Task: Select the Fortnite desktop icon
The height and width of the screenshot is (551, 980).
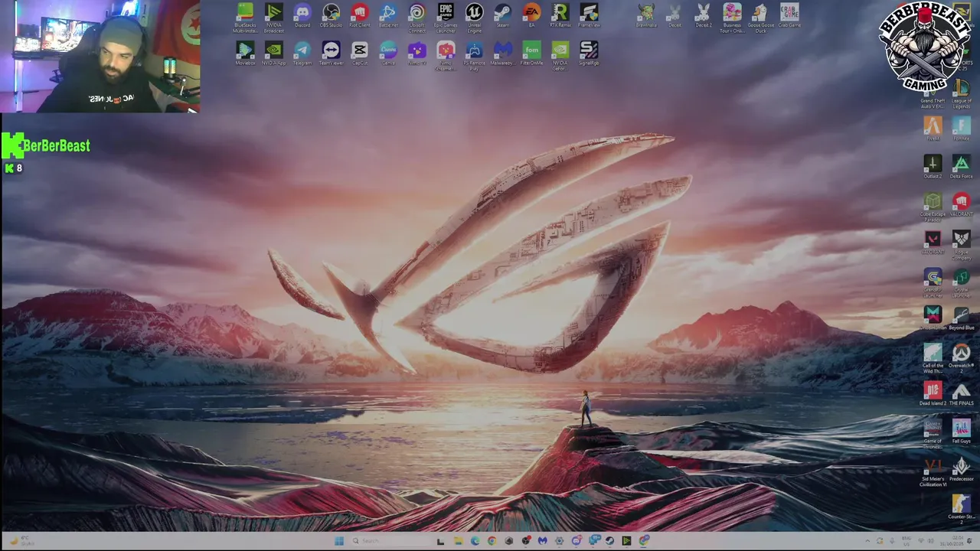Action: point(962,129)
